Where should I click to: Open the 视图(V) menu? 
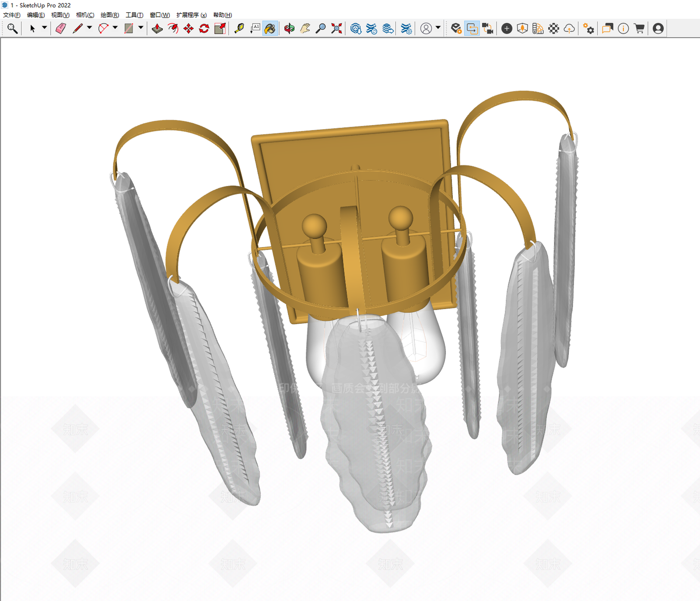point(60,15)
